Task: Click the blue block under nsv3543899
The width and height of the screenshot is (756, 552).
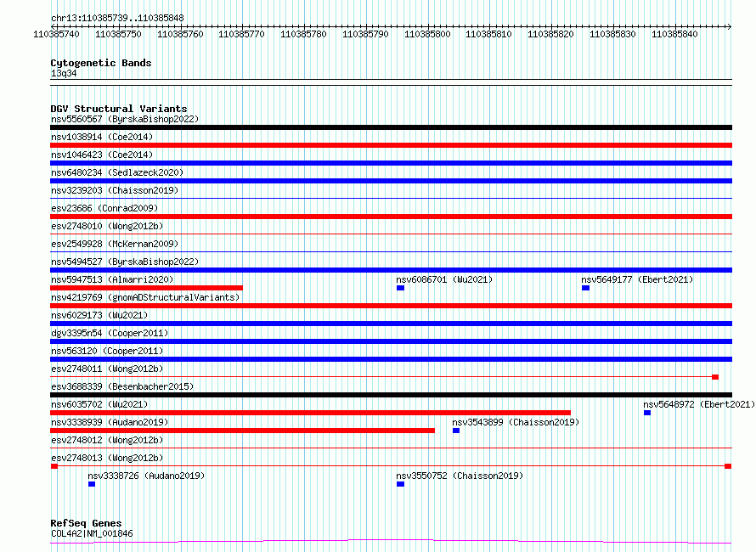Action: click(456, 431)
